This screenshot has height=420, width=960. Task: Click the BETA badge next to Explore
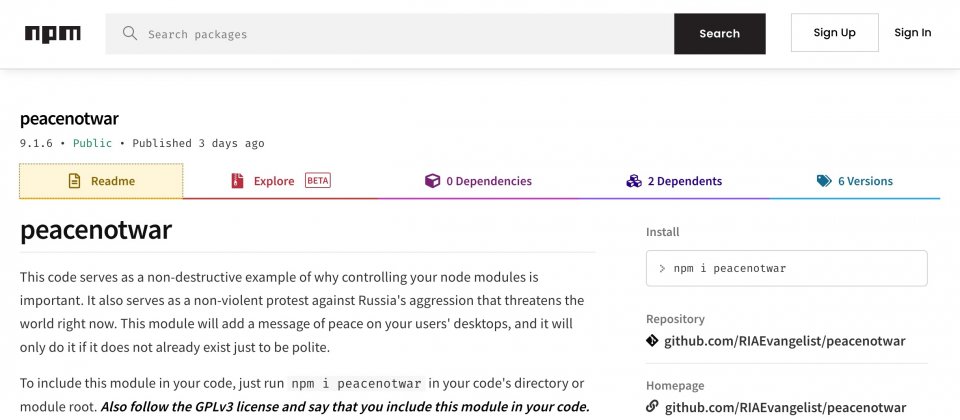pos(318,181)
